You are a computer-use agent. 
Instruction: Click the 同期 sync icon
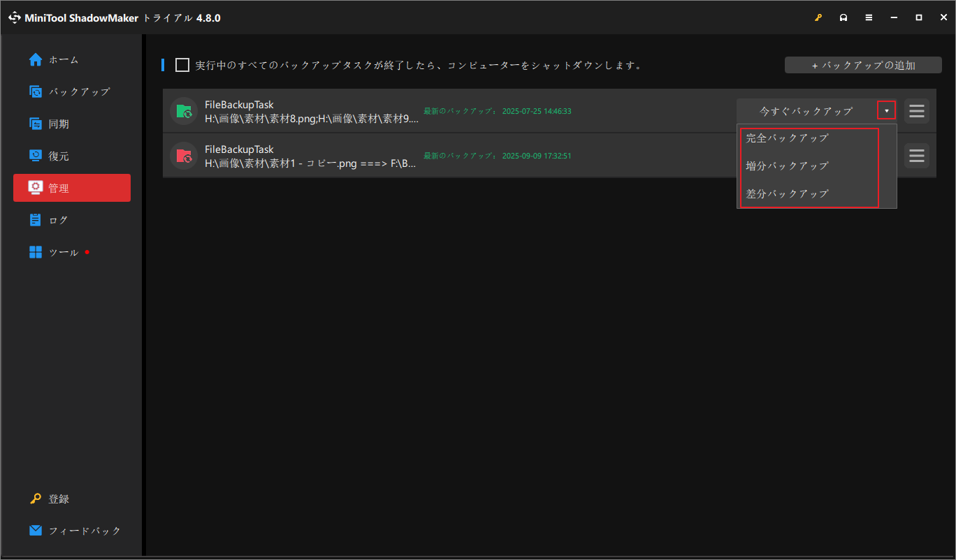(36, 124)
